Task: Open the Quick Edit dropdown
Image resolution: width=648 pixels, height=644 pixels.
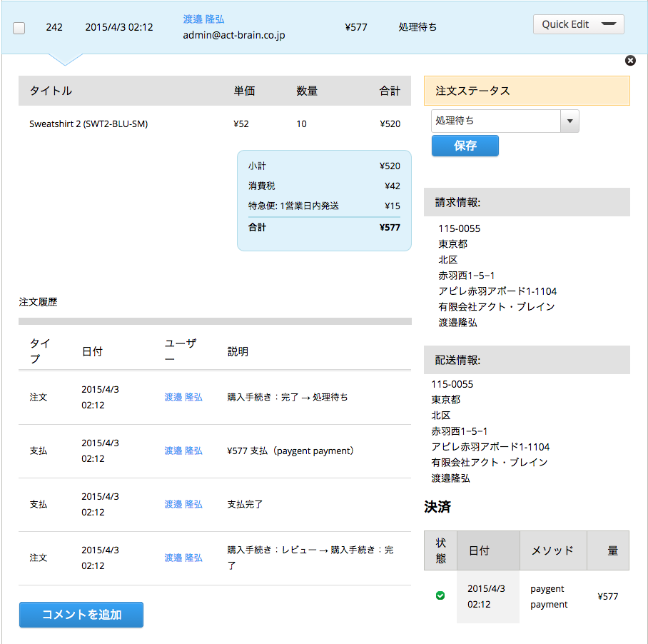Action: click(x=578, y=24)
